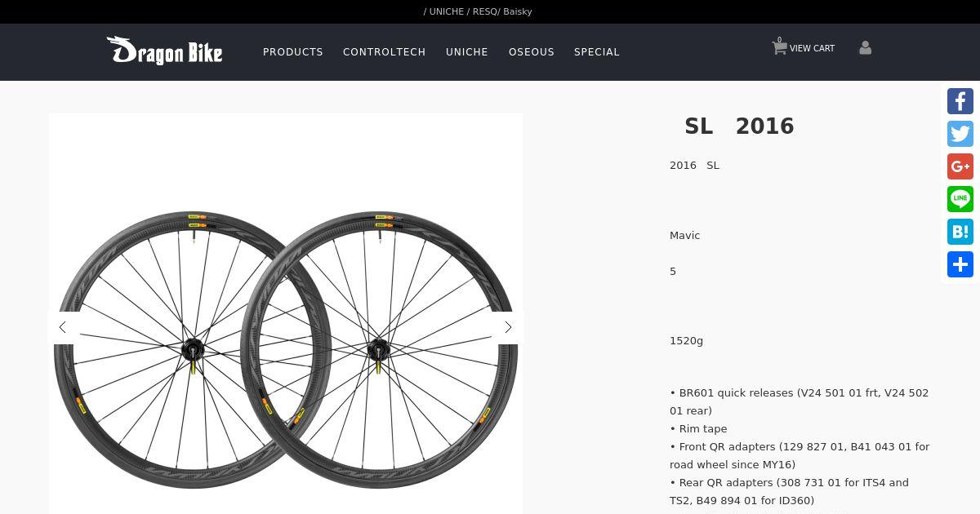
Task: Click the SL 2016 product title
Action: [739, 126]
